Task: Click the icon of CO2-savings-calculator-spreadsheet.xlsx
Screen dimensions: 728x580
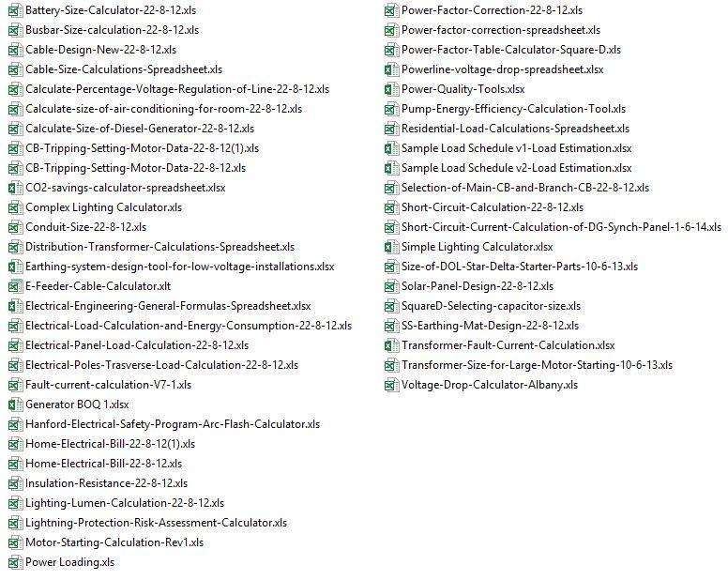Action: [15, 188]
